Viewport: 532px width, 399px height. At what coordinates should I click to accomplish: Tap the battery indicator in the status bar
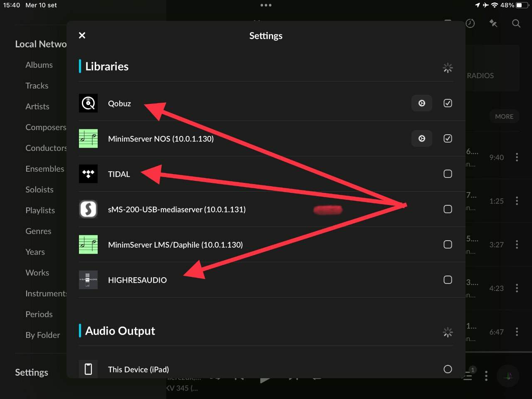coord(522,5)
